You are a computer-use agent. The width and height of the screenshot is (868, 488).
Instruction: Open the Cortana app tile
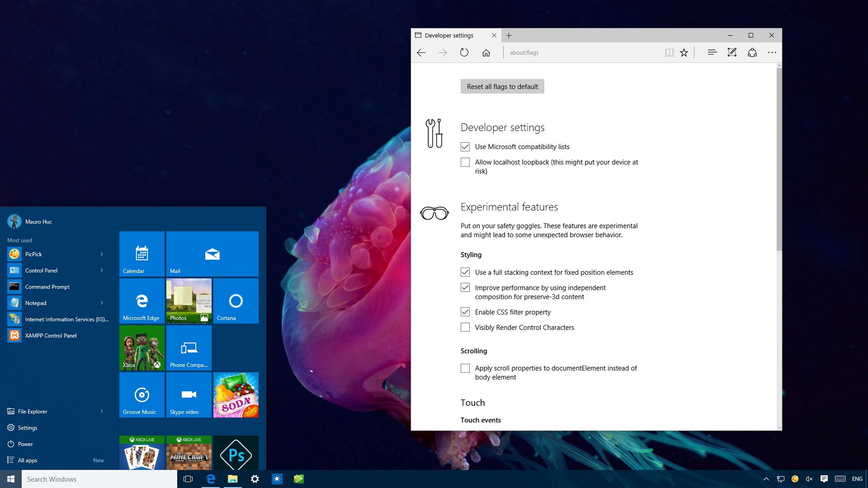coord(236,300)
